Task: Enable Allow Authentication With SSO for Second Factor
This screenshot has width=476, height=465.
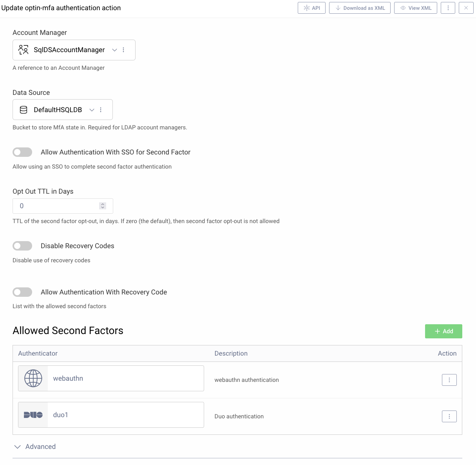Action: point(22,152)
